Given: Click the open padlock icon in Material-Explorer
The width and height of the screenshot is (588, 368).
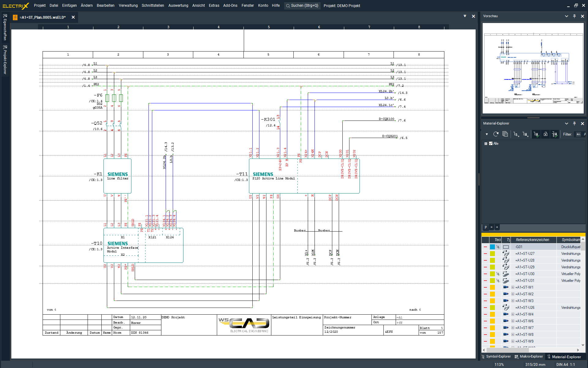Looking at the screenshot, I should click(x=545, y=134).
